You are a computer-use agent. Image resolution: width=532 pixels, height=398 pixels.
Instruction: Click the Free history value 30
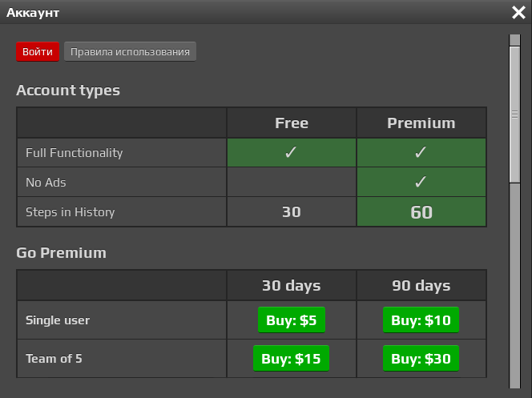(x=292, y=212)
